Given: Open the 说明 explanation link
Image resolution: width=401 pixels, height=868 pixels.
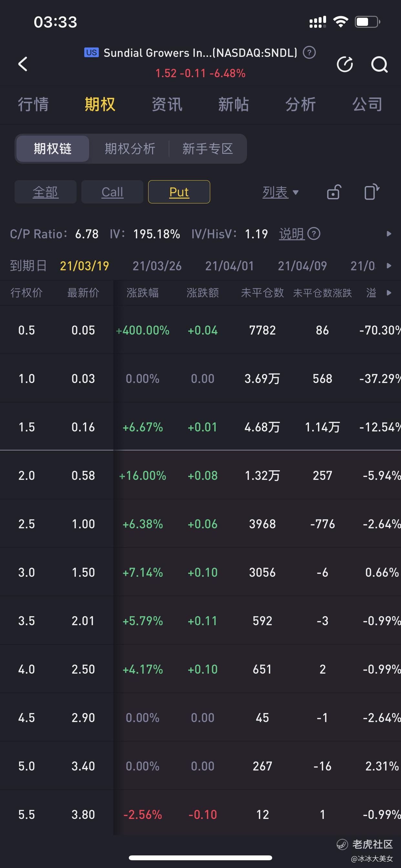Looking at the screenshot, I should pyautogui.click(x=292, y=233).
